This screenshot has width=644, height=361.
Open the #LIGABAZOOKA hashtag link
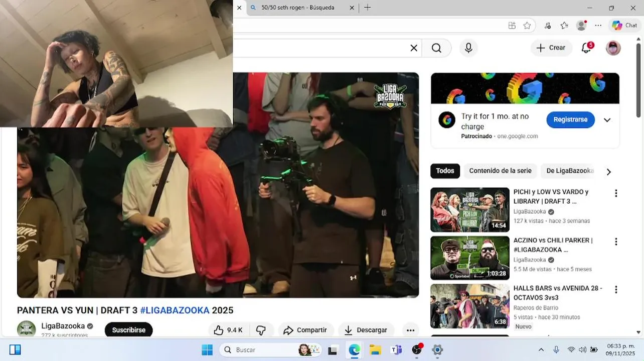point(175,310)
